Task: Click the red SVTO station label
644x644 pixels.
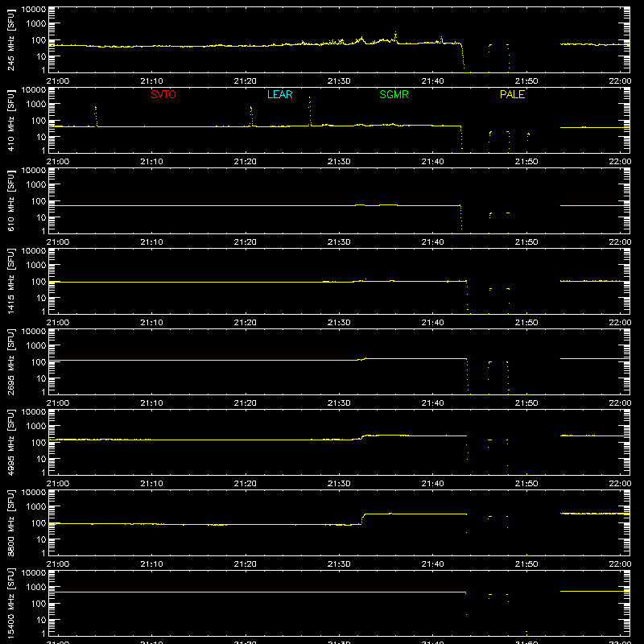Action: click(163, 94)
